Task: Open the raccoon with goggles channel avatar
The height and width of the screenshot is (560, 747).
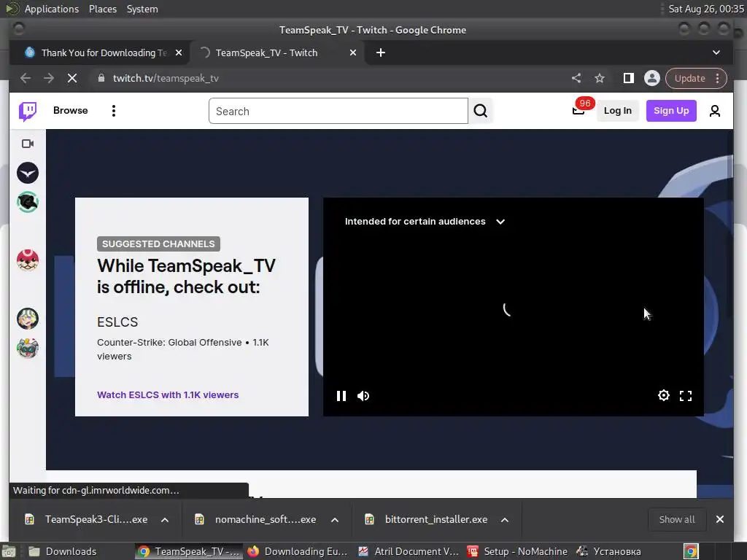Action: (x=28, y=348)
